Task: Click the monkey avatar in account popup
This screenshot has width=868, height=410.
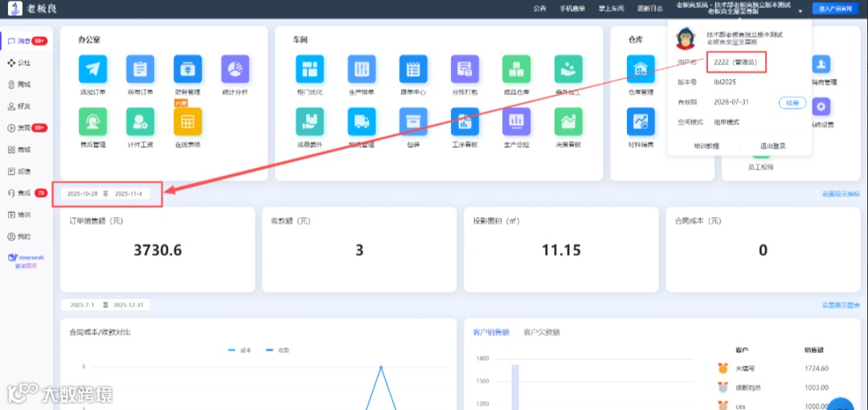Action: (685, 39)
